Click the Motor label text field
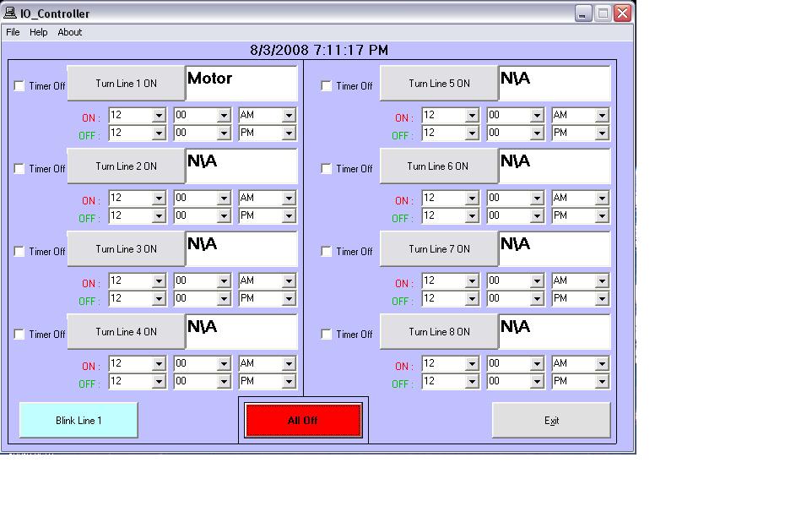The width and height of the screenshot is (812, 517). 241,83
